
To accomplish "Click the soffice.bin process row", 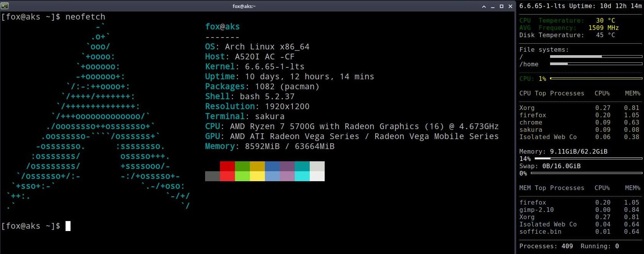I will [x=580, y=232].
